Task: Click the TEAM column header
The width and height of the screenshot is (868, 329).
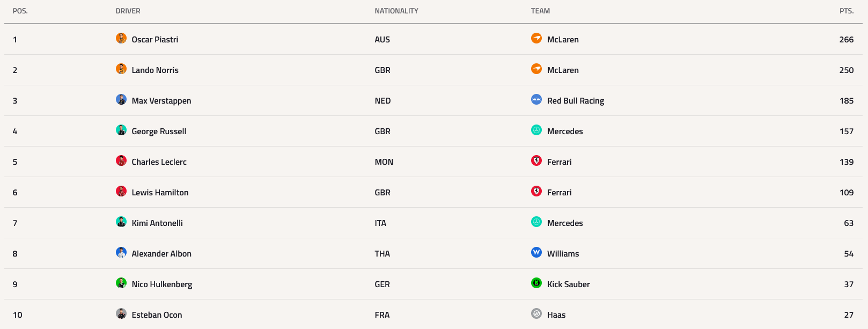Action: click(x=540, y=11)
